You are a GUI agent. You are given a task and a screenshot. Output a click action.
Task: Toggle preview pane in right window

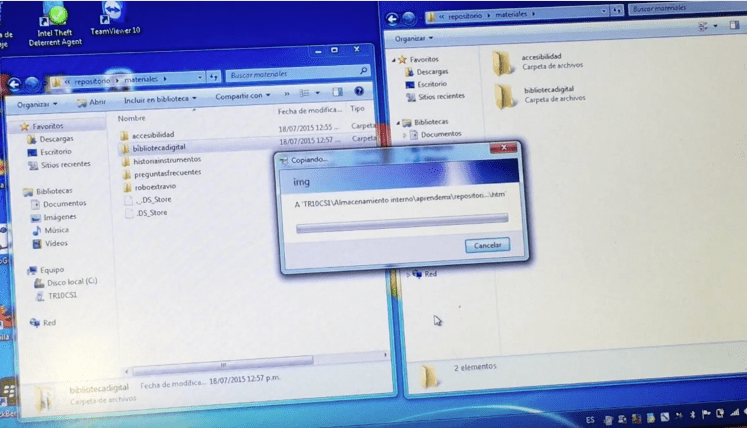[734, 25]
